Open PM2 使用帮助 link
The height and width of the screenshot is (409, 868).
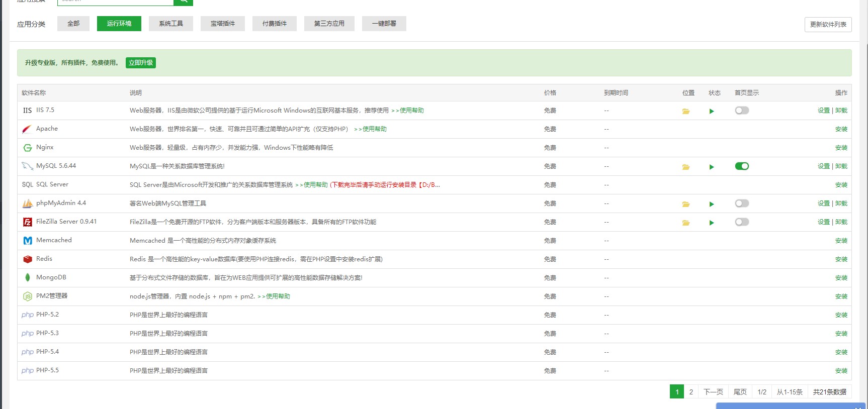click(274, 296)
